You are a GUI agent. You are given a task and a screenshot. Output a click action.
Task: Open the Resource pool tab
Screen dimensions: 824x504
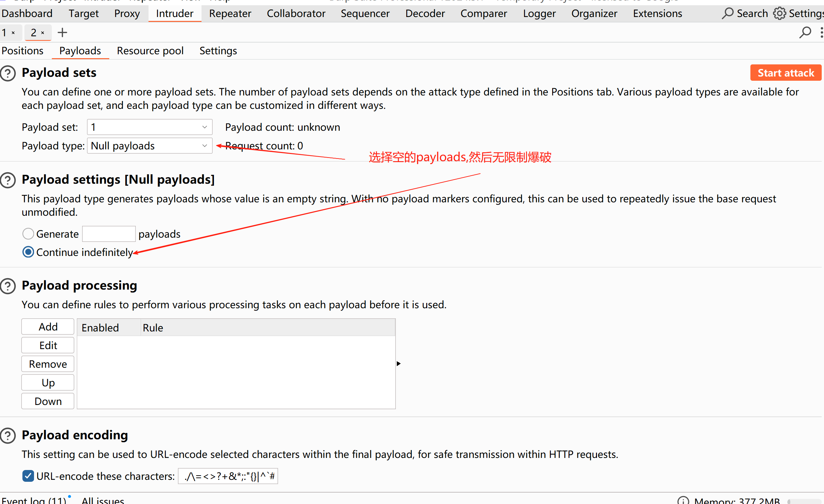click(x=150, y=51)
